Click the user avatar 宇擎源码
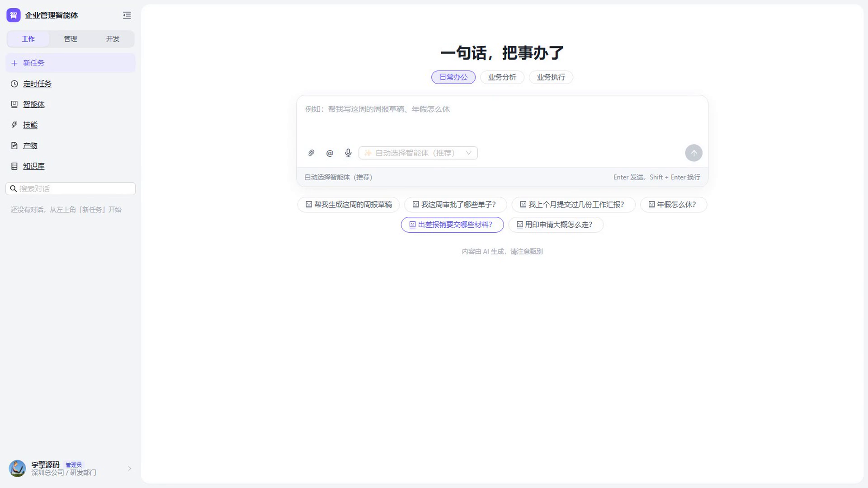Image resolution: width=868 pixels, height=488 pixels. (18, 469)
